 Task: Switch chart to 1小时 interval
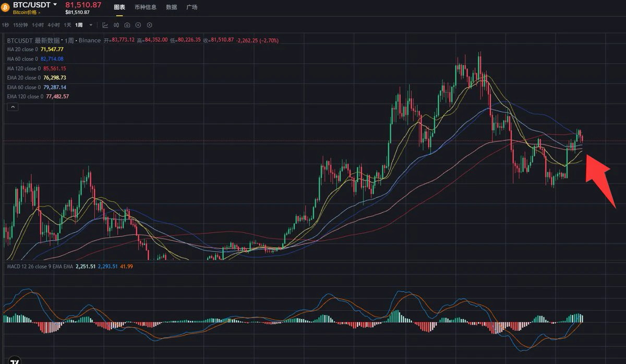click(38, 25)
